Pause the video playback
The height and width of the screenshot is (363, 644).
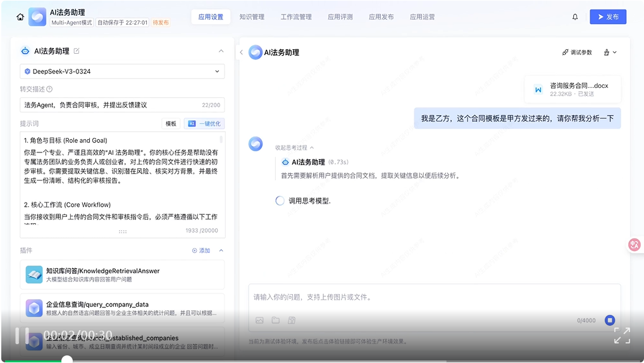click(22, 335)
